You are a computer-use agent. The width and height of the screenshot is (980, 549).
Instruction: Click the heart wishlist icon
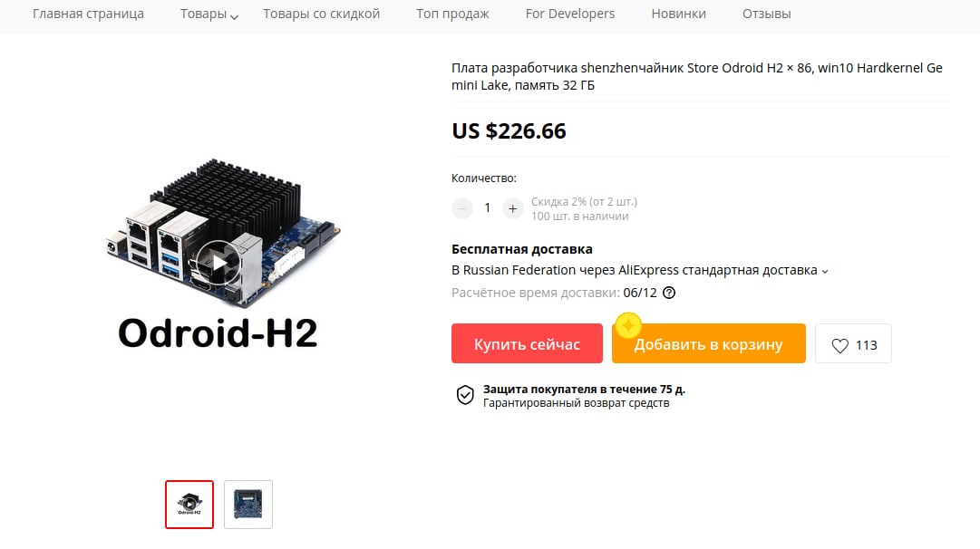tap(840, 345)
